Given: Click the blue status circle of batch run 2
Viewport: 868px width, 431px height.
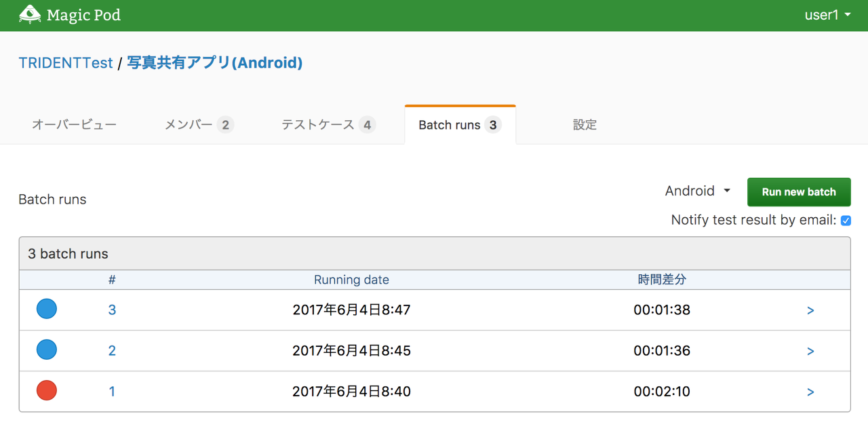Looking at the screenshot, I should (46, 350).
